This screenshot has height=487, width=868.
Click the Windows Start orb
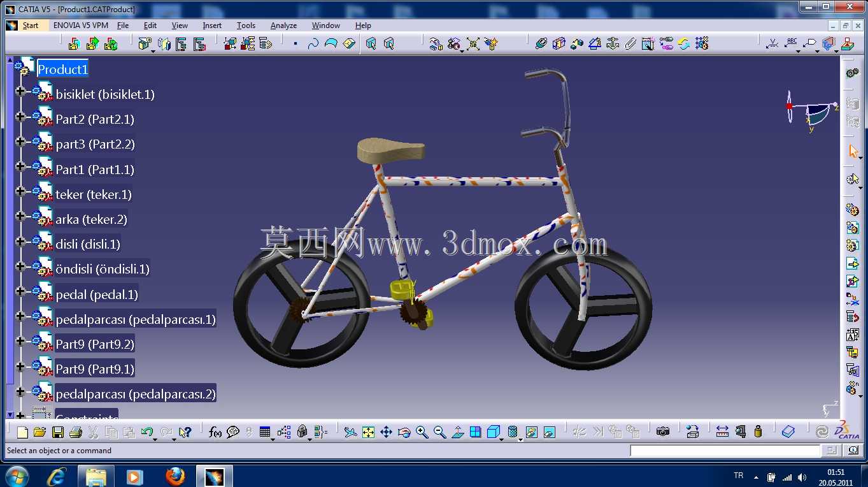point(16,476)
